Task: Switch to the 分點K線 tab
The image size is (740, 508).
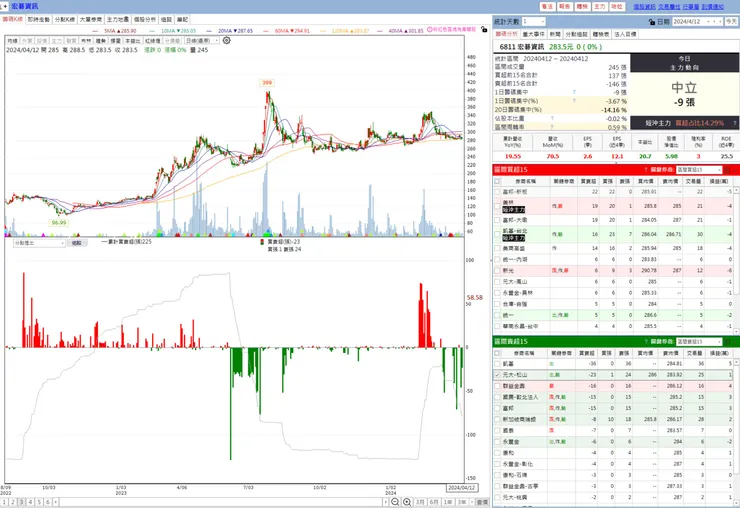Action: 65,20
